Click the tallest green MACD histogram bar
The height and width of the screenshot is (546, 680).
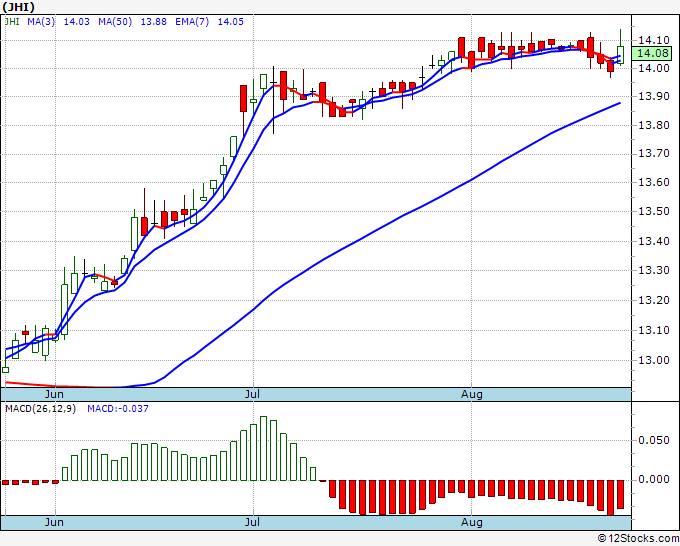point(263,448)
